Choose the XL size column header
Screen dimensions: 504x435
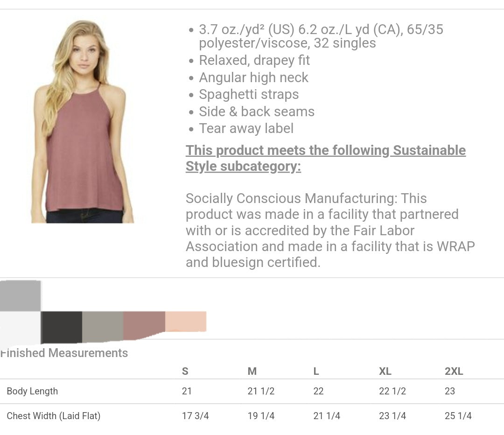pyautogui.click(x=385, y=372)
